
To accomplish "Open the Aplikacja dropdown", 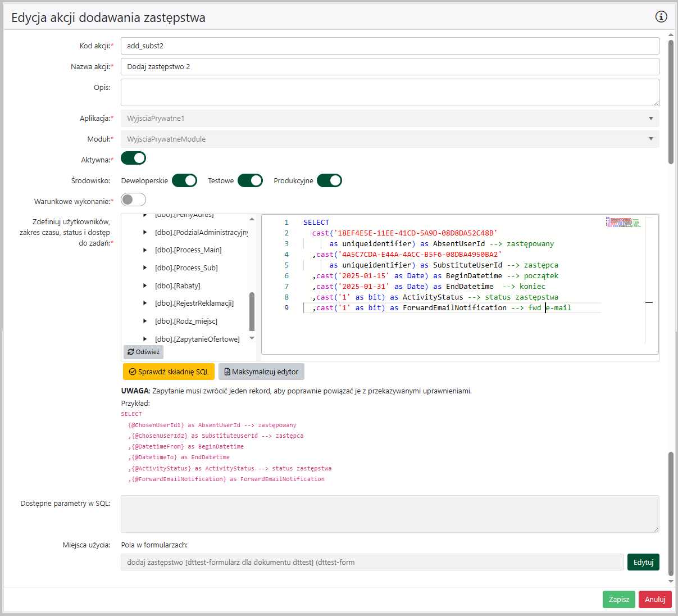I will click(x=389, y=119).
